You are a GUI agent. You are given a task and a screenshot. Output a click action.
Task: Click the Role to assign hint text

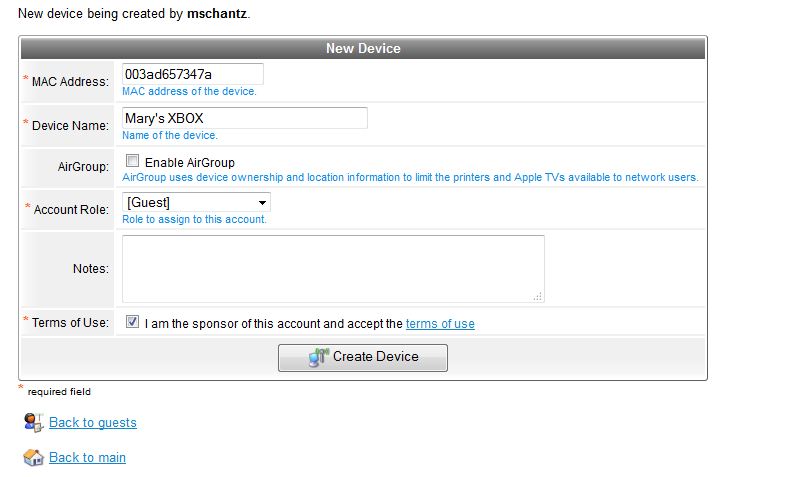(x=194, y=219)
